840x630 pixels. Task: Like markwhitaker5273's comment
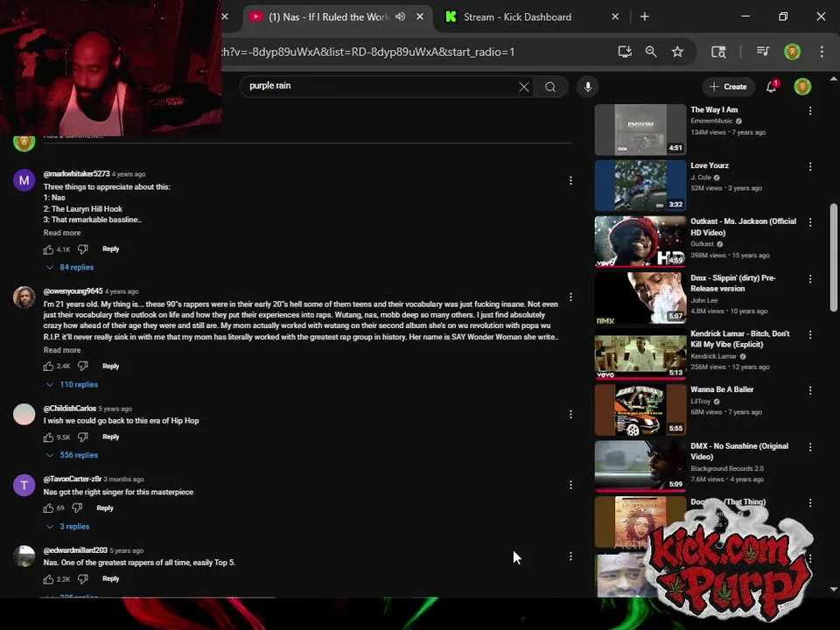point(48,249)
